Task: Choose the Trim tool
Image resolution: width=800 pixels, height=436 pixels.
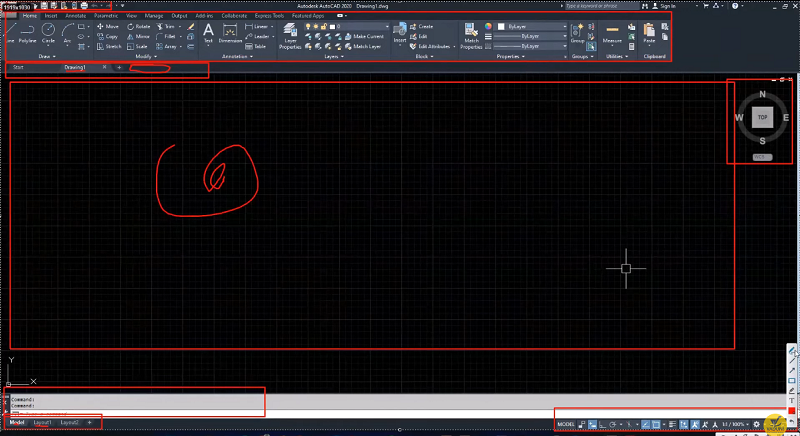Action: pos(165,27)
